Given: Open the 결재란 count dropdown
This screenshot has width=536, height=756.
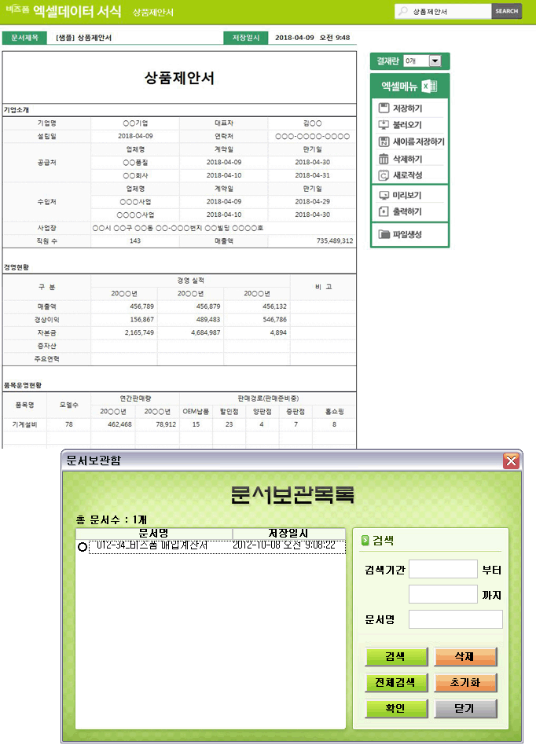Looking at the screenshot, I should tap(435, 61).
